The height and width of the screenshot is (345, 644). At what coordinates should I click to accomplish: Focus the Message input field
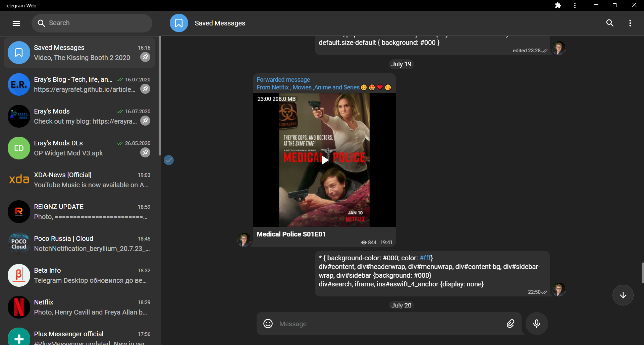(x=369, y=324)
